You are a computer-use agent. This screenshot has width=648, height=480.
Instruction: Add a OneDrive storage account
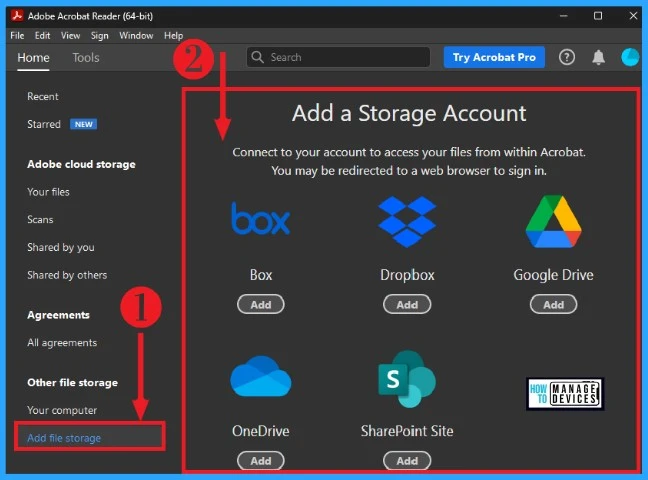[x=261, y=461]
